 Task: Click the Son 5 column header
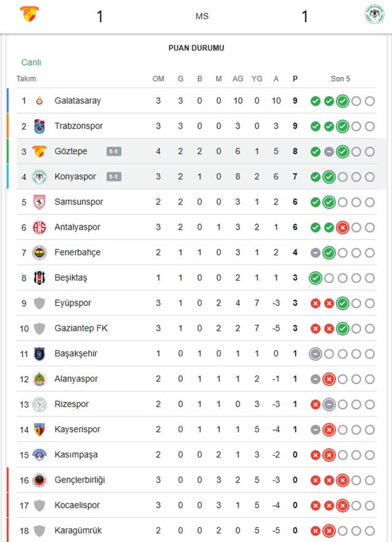(341, 79)
